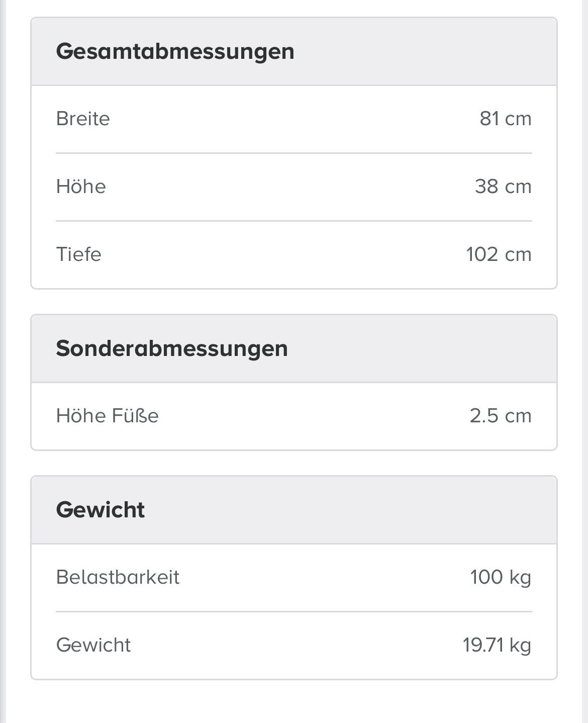588x723 pixels.
Task: Click the Höhe Füße label
Action: [107, 416]
